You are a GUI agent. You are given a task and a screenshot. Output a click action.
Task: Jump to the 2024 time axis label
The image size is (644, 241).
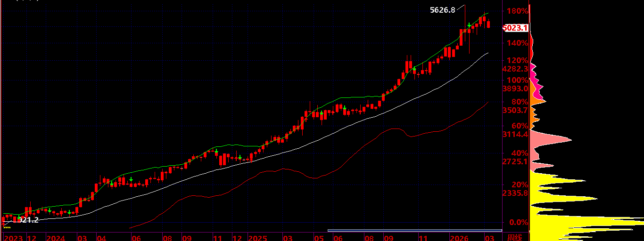[56, 238]
